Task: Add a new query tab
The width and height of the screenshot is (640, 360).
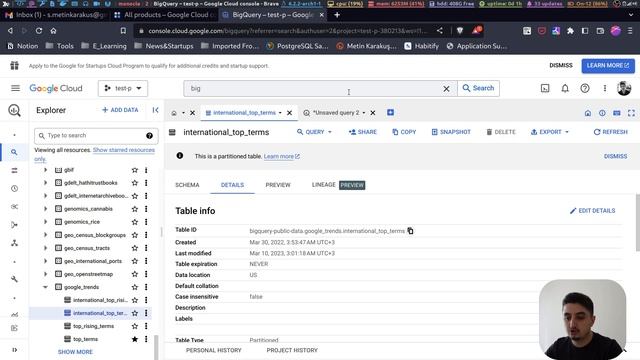Action: tap(390, 113)
